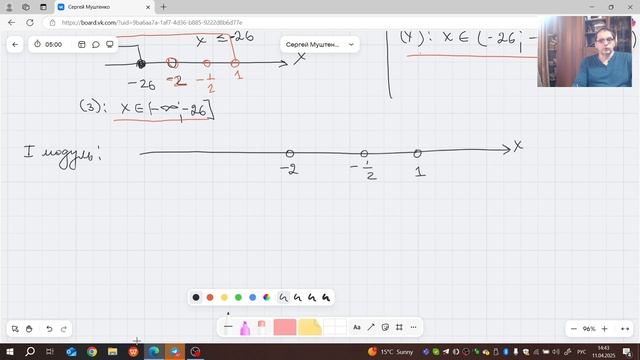
Task: Select the thickest stroke width
Action: tap(326, 298)
